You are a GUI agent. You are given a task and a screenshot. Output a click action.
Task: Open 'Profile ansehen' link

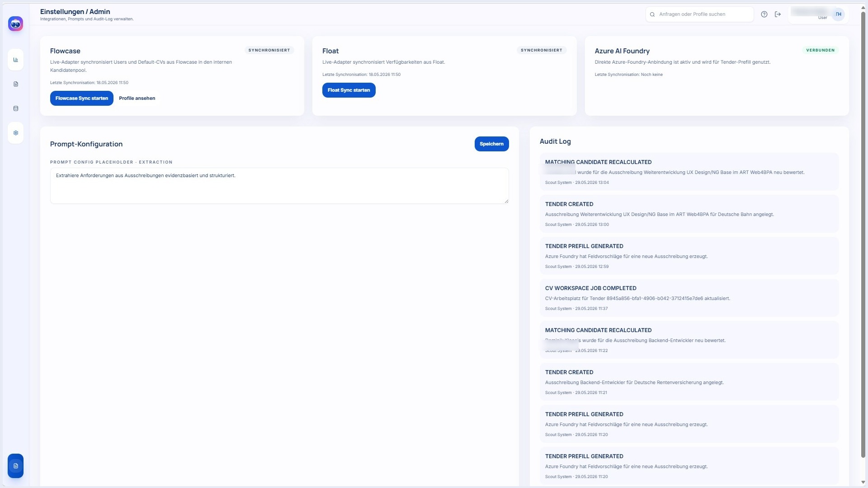137,98
